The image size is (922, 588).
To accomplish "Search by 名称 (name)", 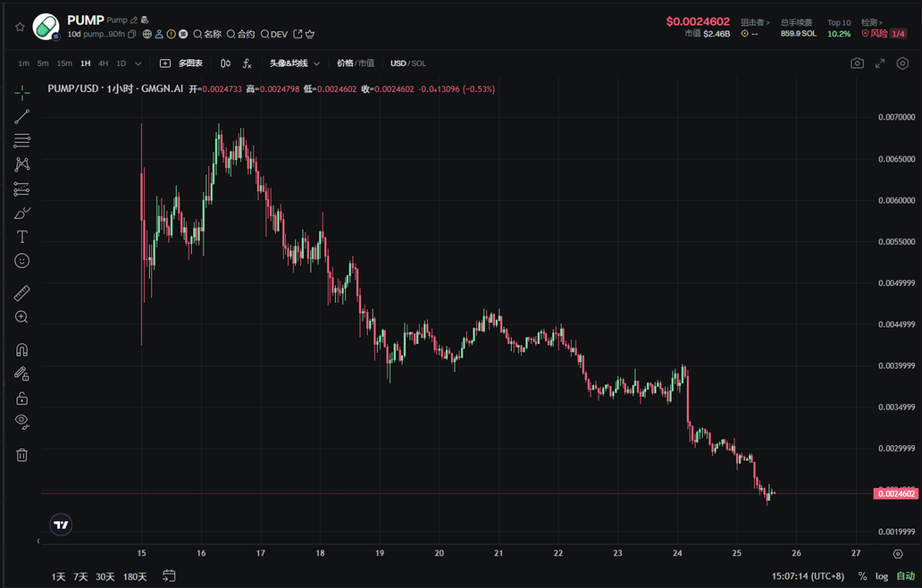I will pos(207,34).
